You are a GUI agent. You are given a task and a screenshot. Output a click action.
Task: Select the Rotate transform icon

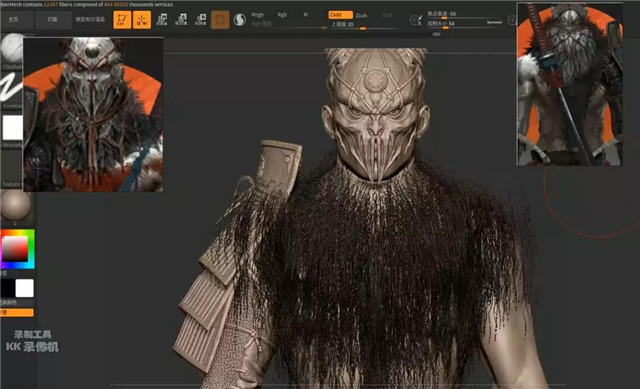(200, 20)
